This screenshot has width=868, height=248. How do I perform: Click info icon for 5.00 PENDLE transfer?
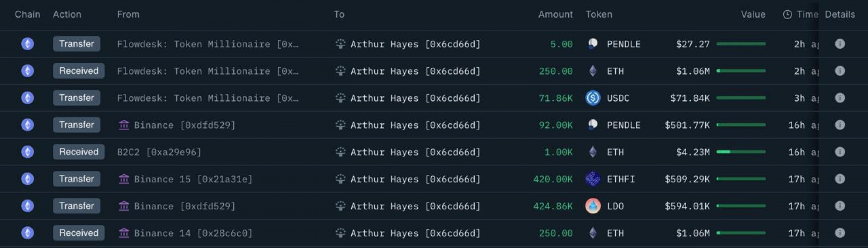click(x=840, y=44)
